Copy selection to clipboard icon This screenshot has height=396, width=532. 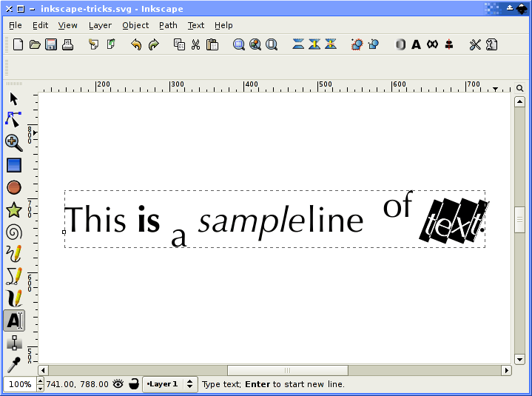179,44
